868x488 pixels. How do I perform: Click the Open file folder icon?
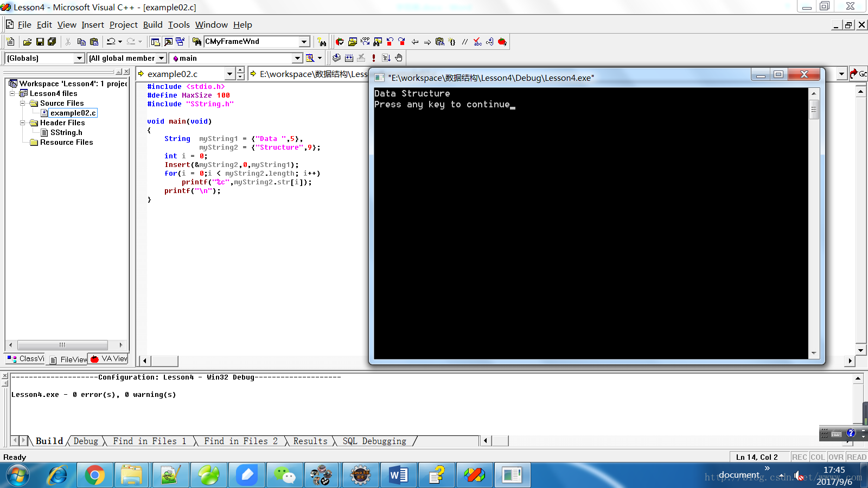click(x=27, y=42)
